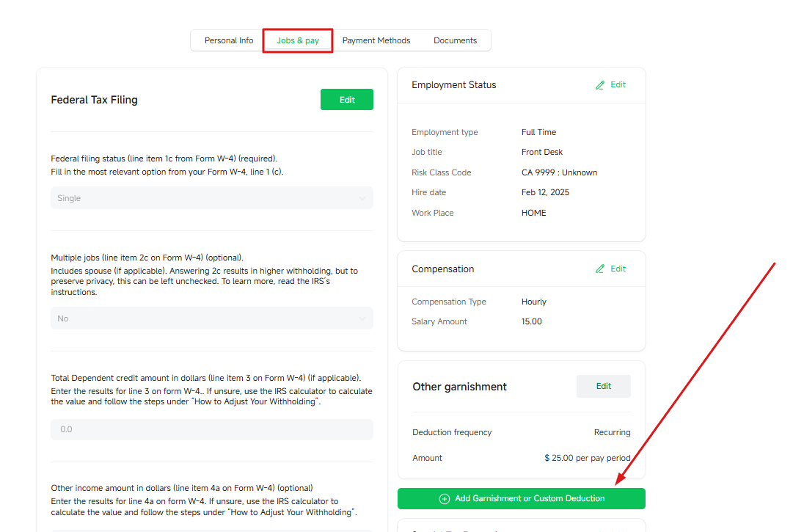Click the $ 25.00 per pay period amount
The image size is (793, 532).
587,458
